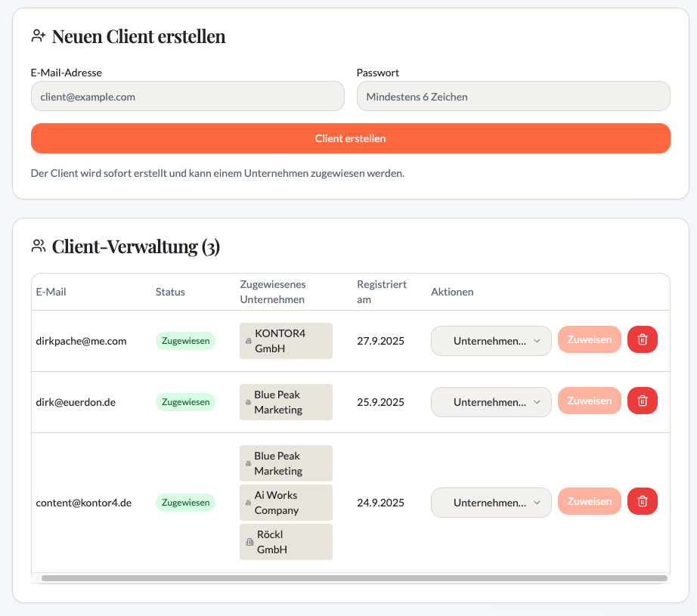
Task: Delete the dirkpache@me.com client via trash icon
Action: [x=642, y=340]
